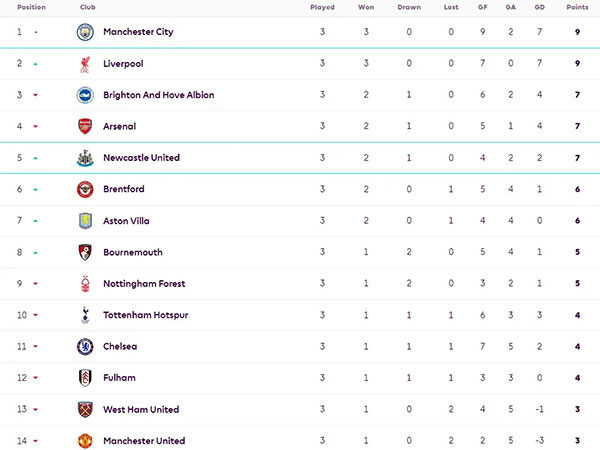Open the Nottingham Forest club link

pyautogui.click(x=144, y=284)
